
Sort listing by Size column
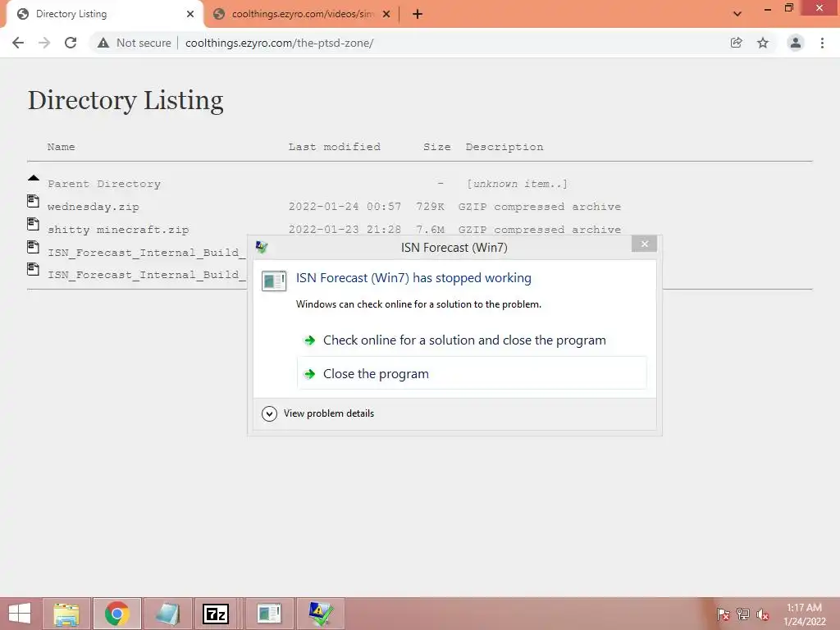click(436, 147)
